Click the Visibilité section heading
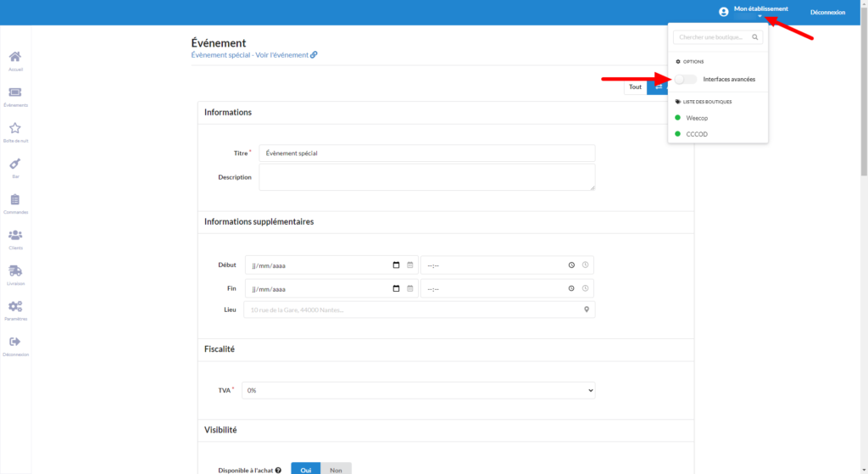The height and width of the screenshot is (474, 868). (x=220, y=430)
